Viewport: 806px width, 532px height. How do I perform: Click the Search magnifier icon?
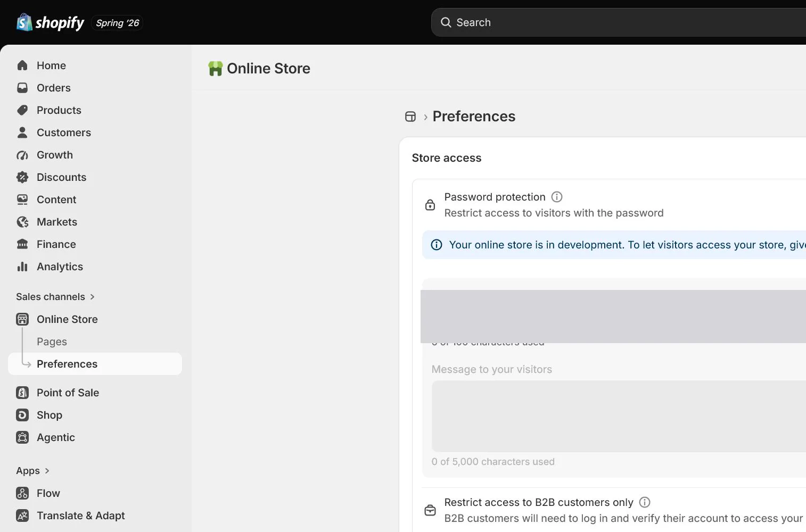click(446, 22)
